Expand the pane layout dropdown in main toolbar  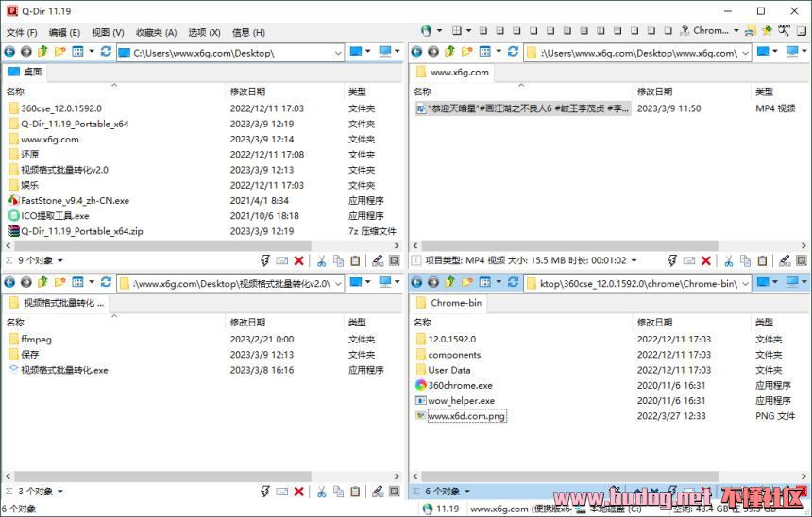click(x=468, y=30)
